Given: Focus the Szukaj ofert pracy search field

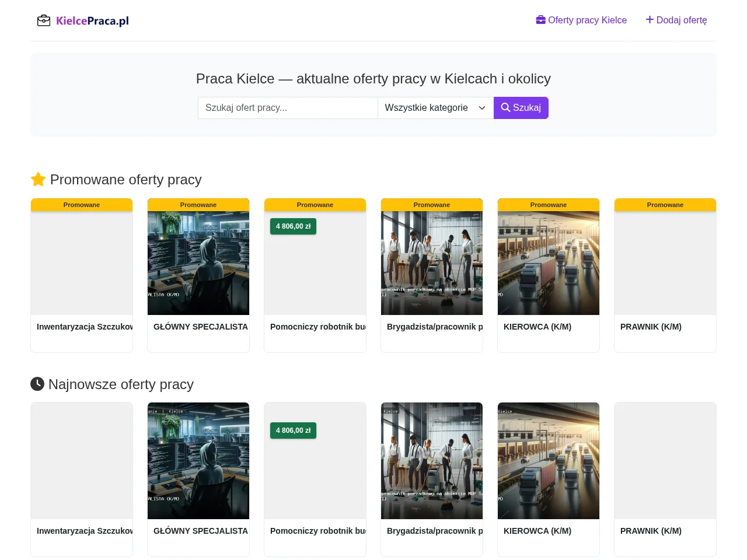Looking at the screenshot, I should pos(288,108).
